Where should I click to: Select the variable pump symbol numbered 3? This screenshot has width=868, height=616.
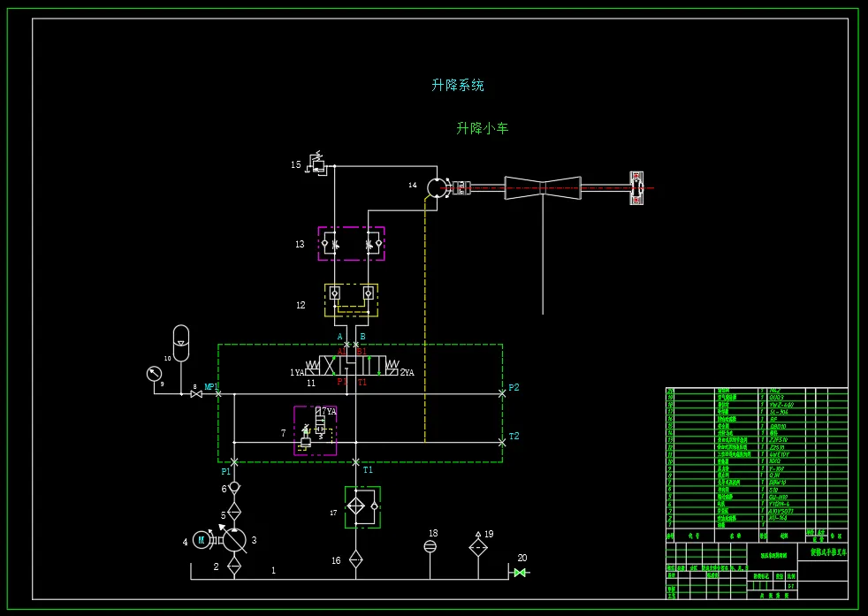point(234,540)
